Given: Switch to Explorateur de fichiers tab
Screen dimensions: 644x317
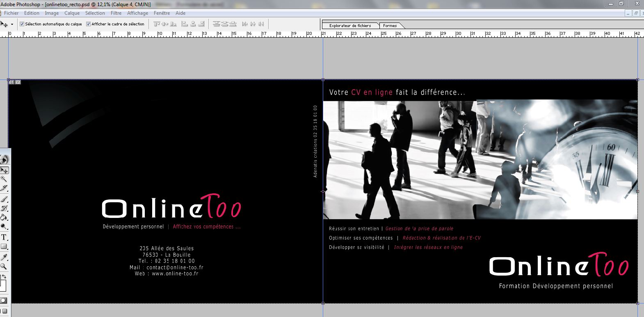Looking at the screenshot, I should 350,25.
